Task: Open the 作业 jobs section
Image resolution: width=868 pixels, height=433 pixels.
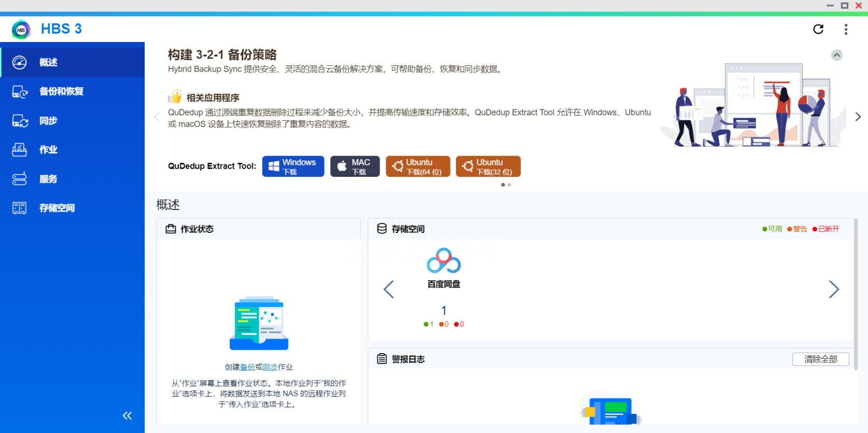Action: pyautogui.click(x=72, y=150)
